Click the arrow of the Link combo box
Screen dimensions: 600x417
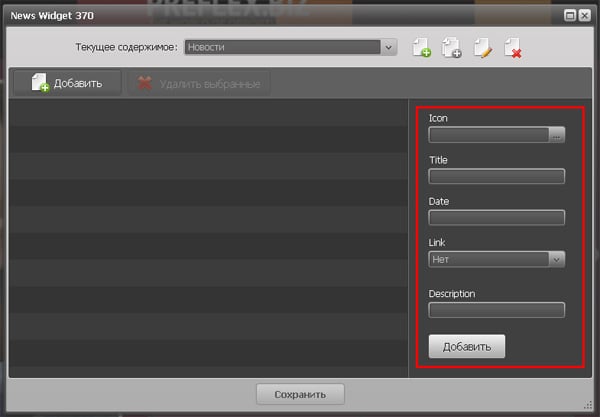[557, 259]
